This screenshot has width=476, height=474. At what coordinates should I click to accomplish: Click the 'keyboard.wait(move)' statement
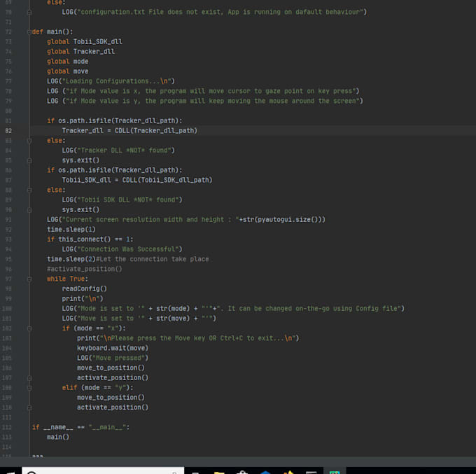tap(113, 348)
